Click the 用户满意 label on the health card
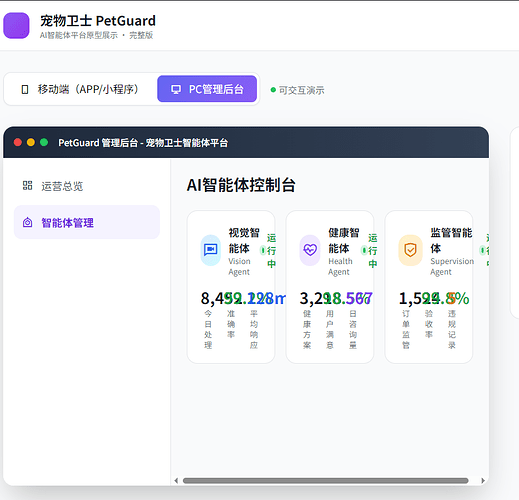 (x=330, y=329)
